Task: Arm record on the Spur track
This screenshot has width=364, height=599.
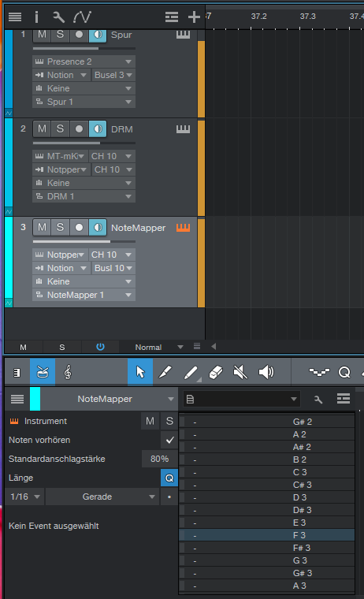Action: (x=79, y=35)
